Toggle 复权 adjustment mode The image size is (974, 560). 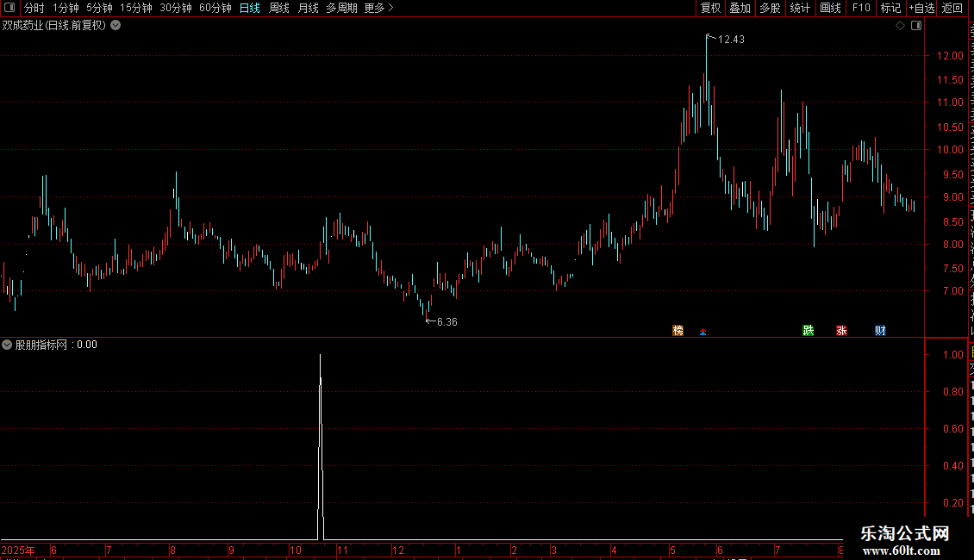coord(710,8)
